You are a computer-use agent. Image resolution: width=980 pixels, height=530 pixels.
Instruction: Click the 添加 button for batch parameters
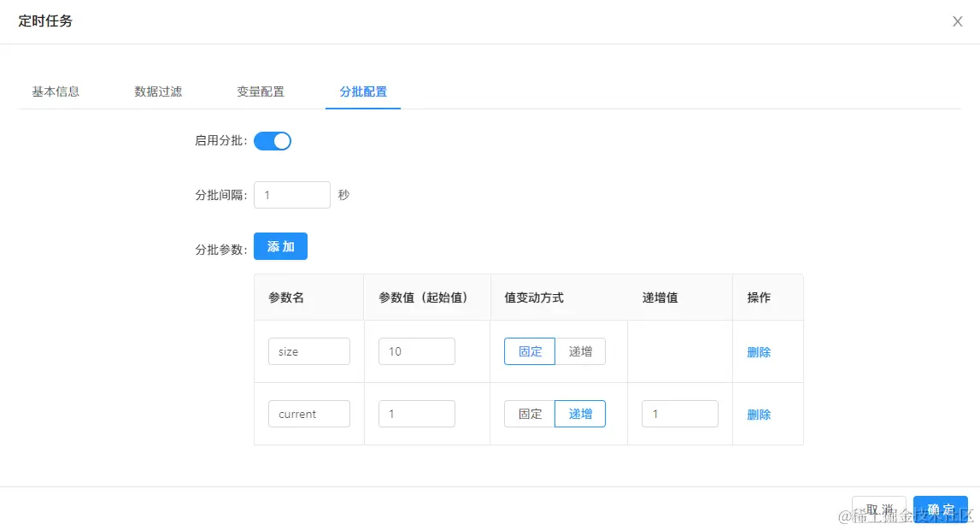pos(280,246)
